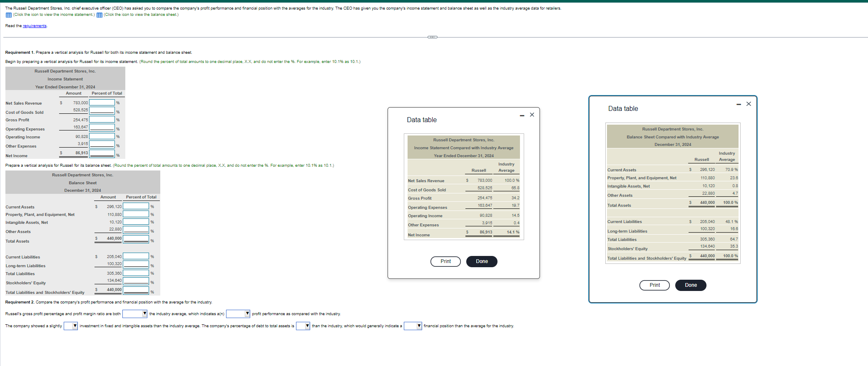Click Done in income statement dialog

tap(482, 261)
